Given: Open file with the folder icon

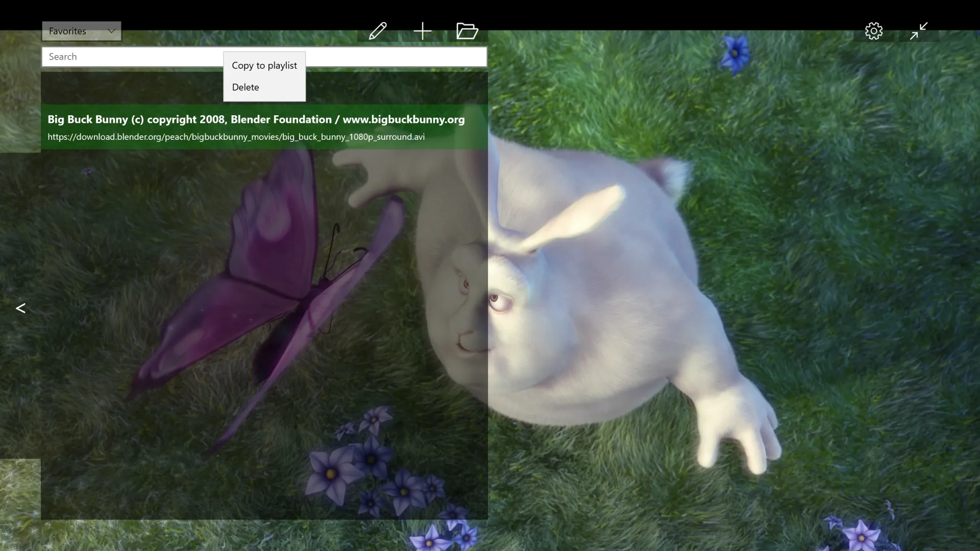Looking at the screenshot, I should point(467,31).
